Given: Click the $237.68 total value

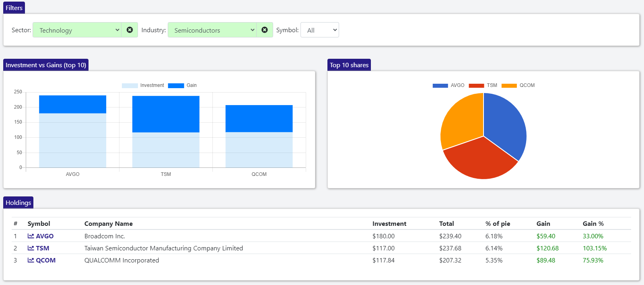Looking at the screenshot, I should point(450,248).
